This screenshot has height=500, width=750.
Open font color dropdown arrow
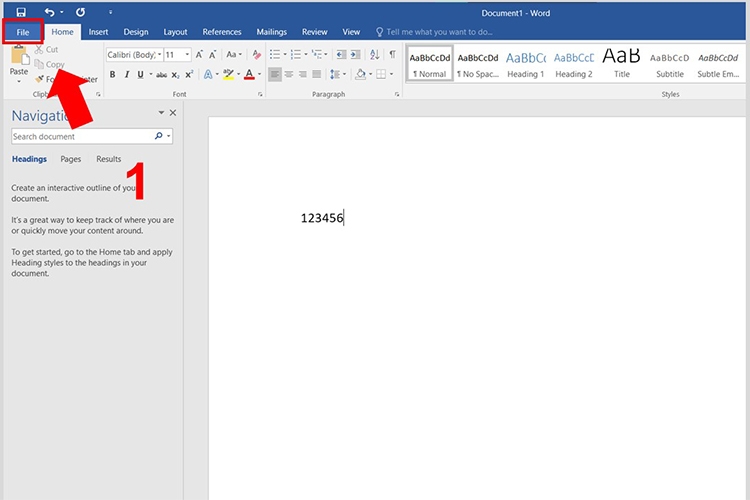tap(259, 74)
